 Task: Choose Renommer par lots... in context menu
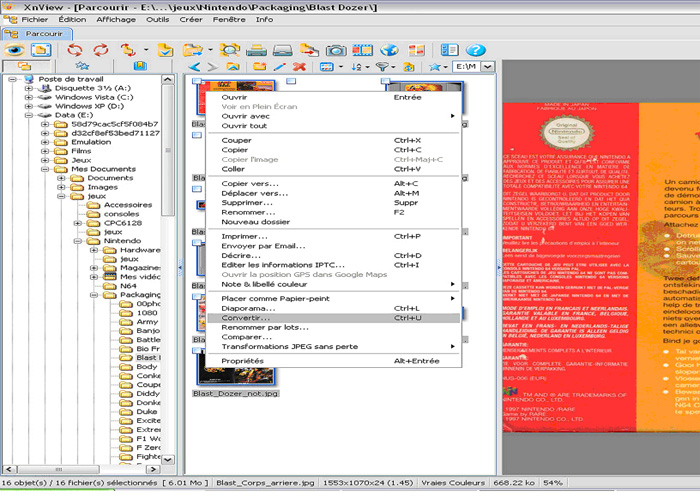(x=333, y=327)
